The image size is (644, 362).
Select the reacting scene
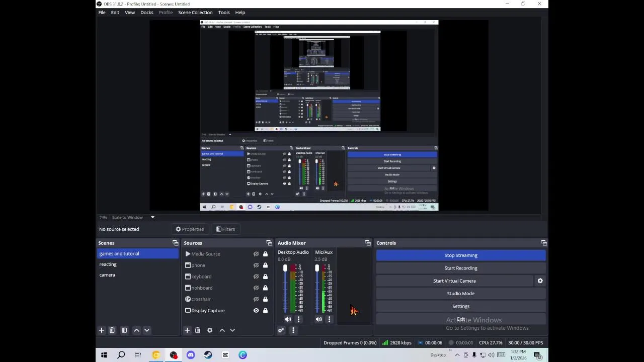point(137,264)
